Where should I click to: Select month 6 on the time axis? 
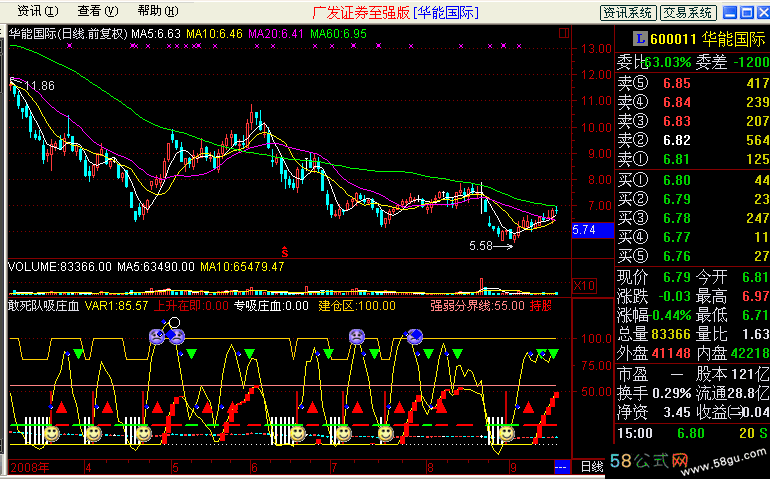tap(254, 467)
